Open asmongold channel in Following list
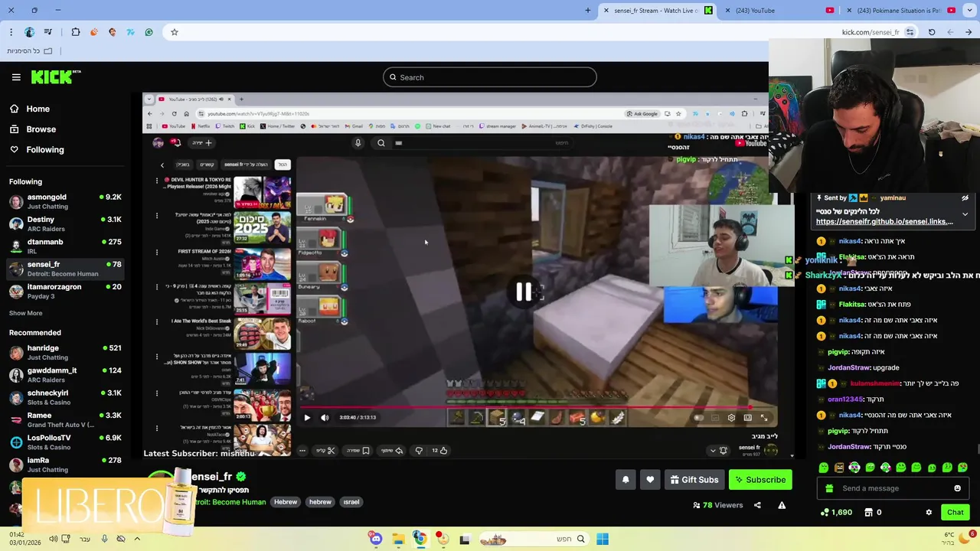Viewport: 980px width, 551px height. [65, 202]
